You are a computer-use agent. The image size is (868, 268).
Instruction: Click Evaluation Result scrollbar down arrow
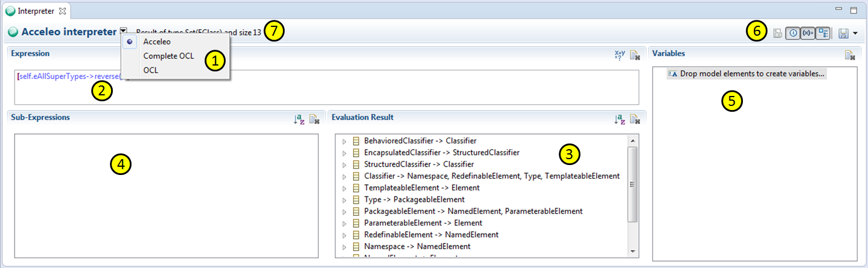click(x=632, y=251)
